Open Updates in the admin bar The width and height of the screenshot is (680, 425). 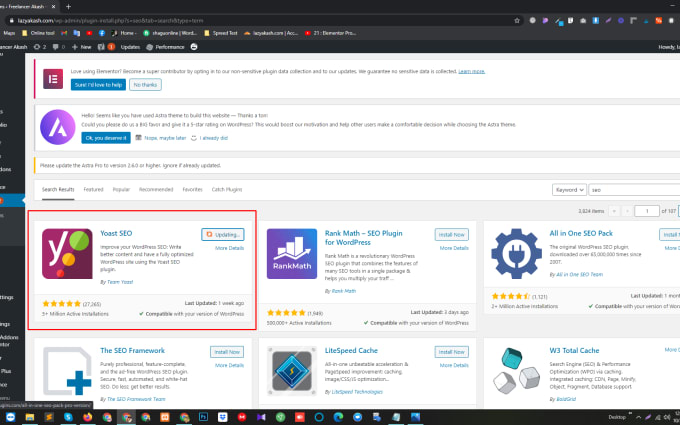pos(130,47)
